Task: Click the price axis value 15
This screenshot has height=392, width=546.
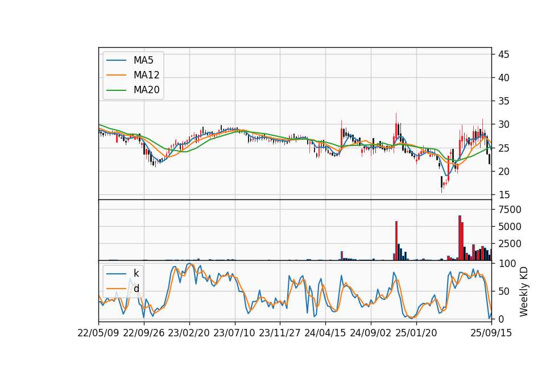Action: click(x=503, y=195)
